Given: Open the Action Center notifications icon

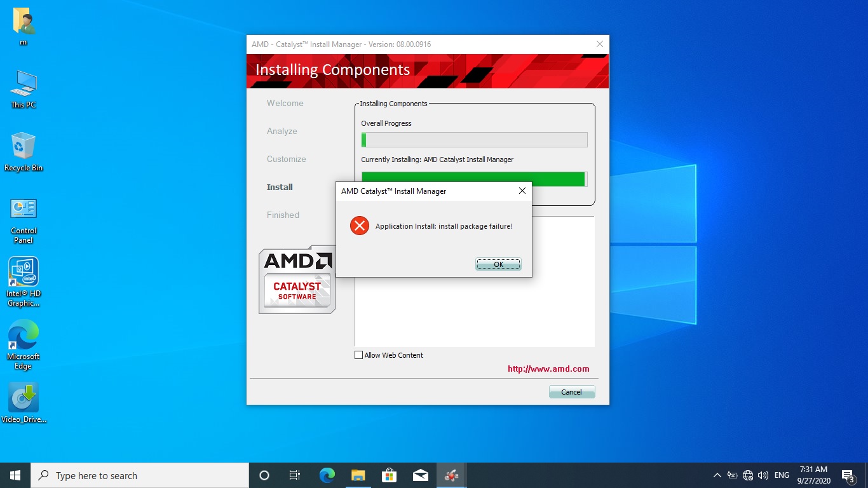Looking at the screenshot, I should click(x=848, y=475).
